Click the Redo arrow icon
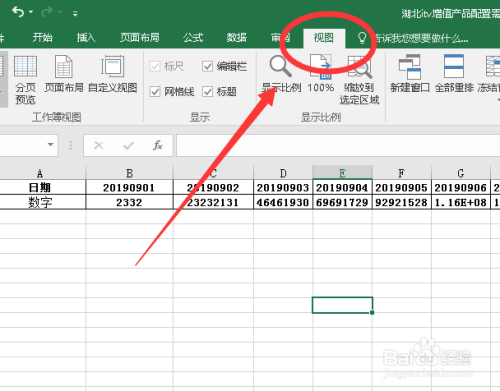Viewport: 500px width, 391px height. coord(47,12)
